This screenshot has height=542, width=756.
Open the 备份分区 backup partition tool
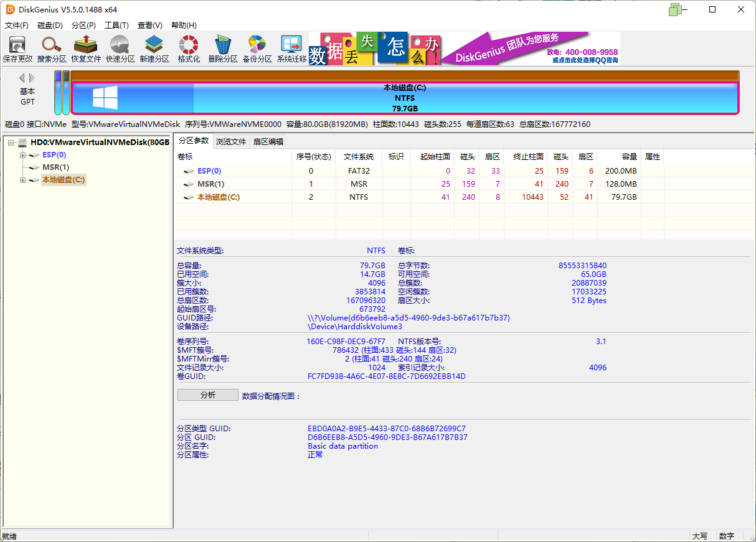click(x=257, y=49)
